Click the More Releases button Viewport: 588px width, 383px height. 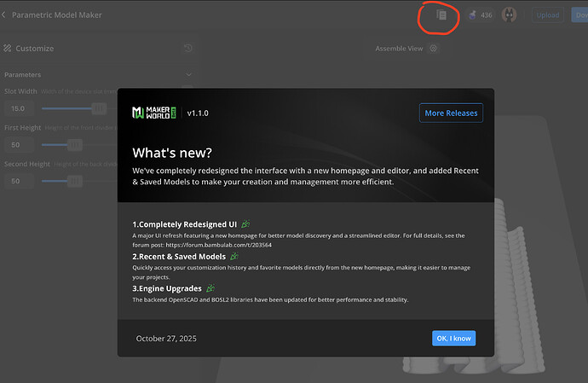(451, 113)
